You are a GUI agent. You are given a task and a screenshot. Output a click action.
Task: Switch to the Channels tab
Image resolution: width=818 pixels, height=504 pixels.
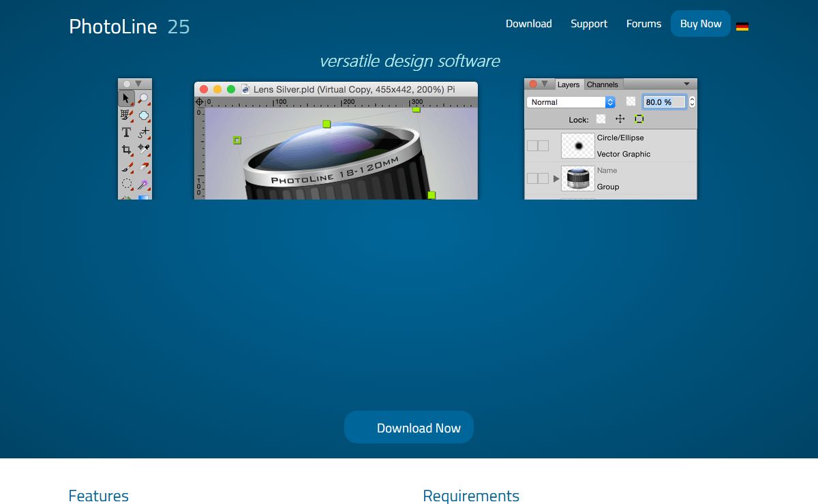(x=603, y=84)
